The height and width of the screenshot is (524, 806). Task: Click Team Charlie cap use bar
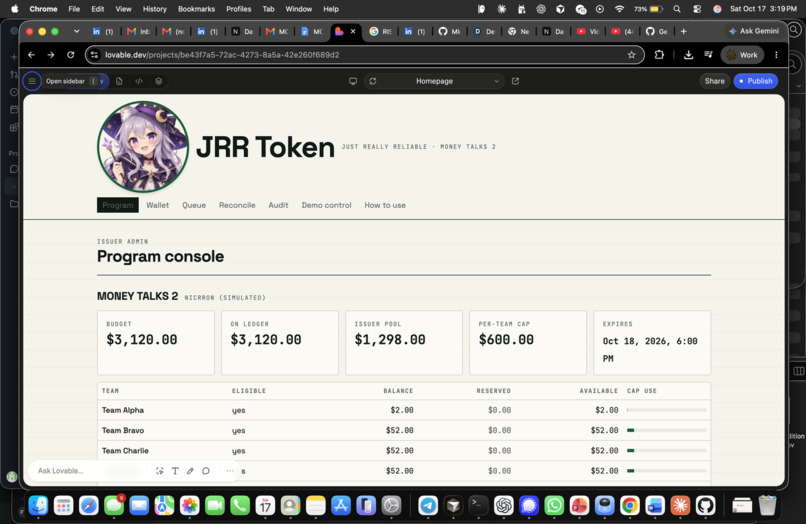pos(667,450)
